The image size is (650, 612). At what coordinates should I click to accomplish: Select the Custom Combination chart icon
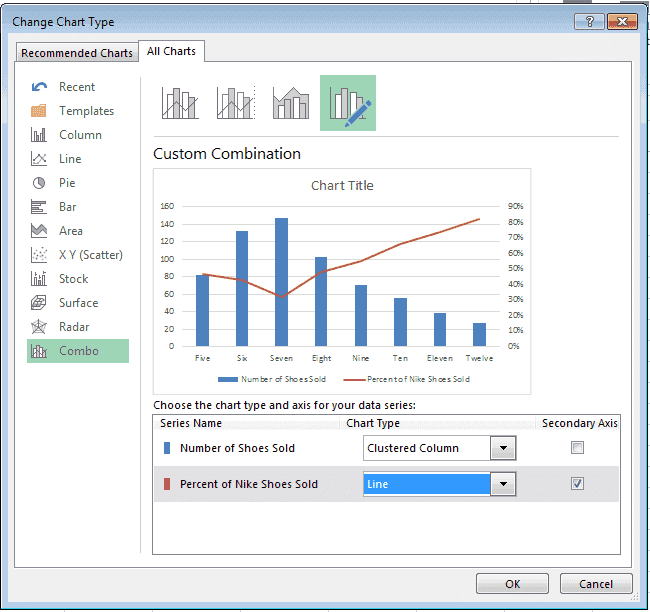coord(348,103)
